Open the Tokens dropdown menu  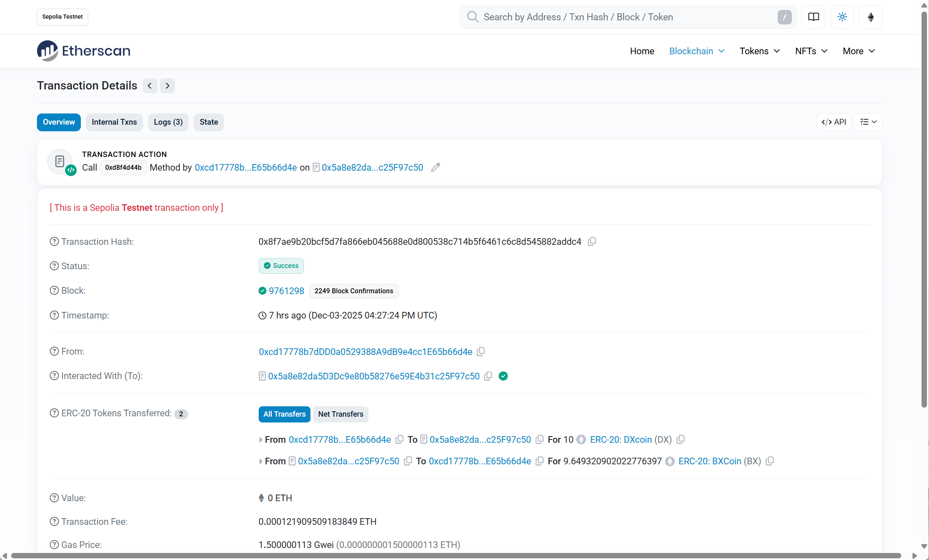pos(759,51)
